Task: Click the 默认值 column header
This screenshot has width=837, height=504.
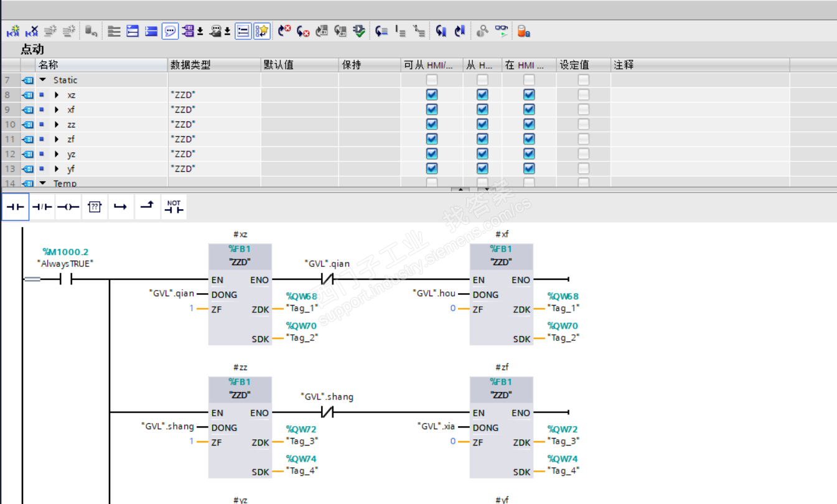Action: 300,65
